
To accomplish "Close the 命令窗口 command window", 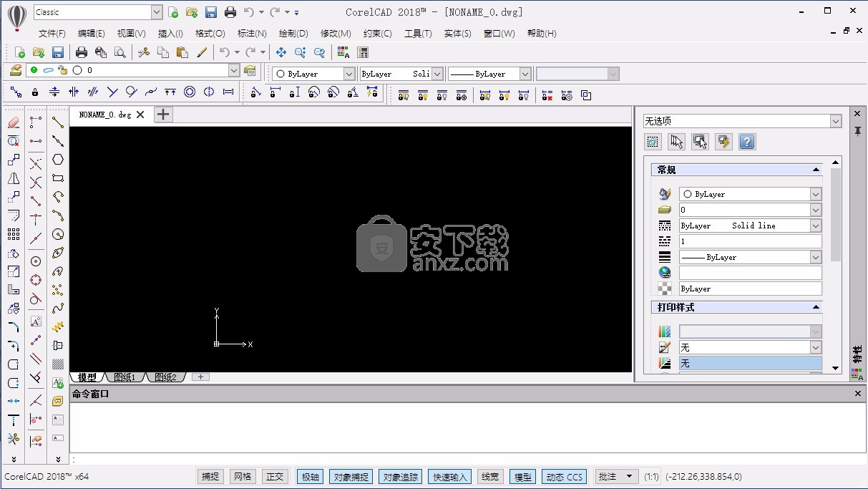I will tap(858, 394).
